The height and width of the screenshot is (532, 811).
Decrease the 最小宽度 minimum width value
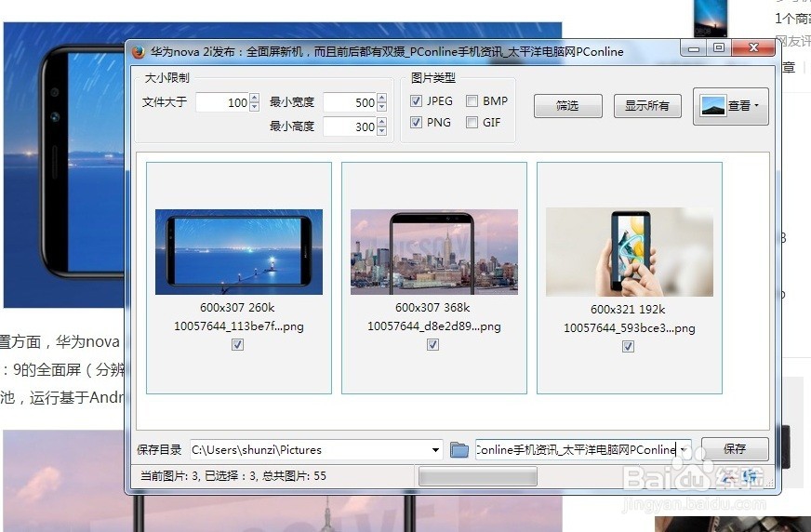[381, 107]
